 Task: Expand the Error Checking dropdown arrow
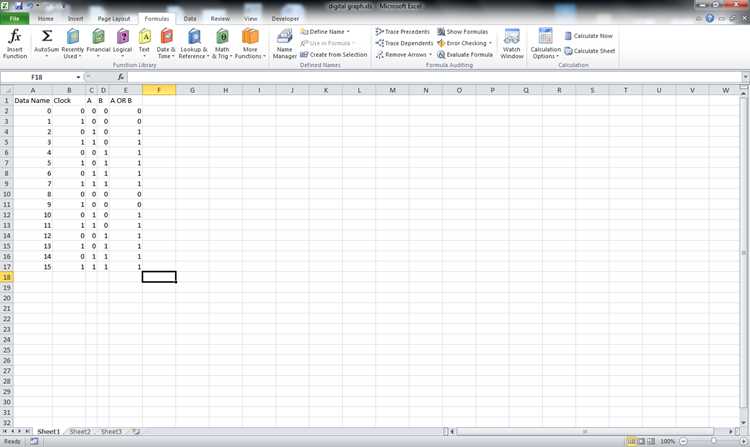coord(490,43)
